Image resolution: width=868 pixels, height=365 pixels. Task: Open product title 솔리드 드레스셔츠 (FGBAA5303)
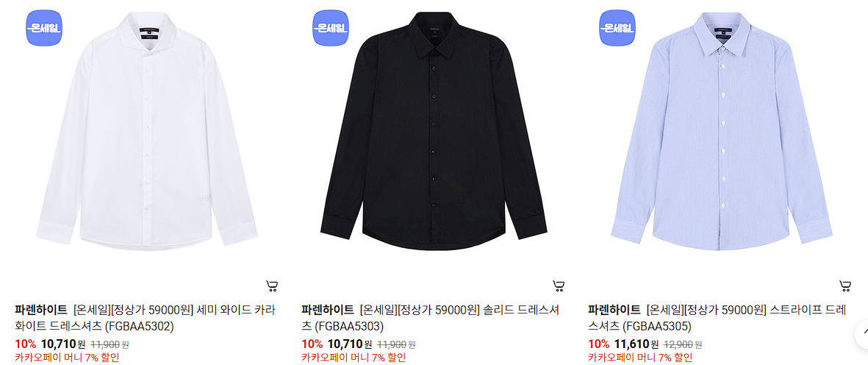click(x=431, y=318)
